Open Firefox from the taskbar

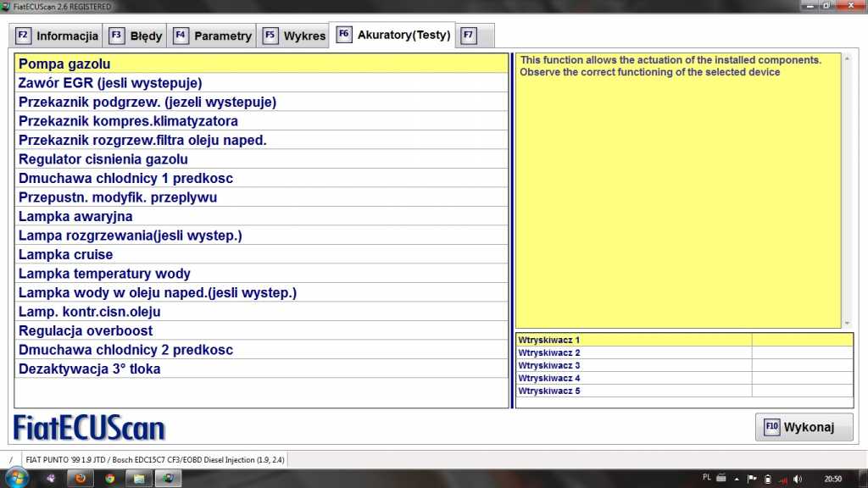click(81, 478)
